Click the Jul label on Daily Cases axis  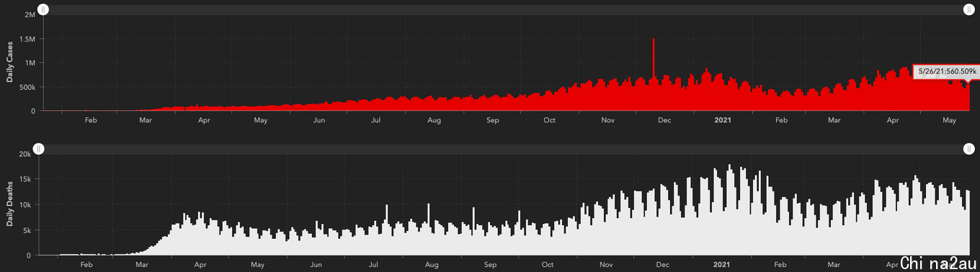tap(375, 120)
